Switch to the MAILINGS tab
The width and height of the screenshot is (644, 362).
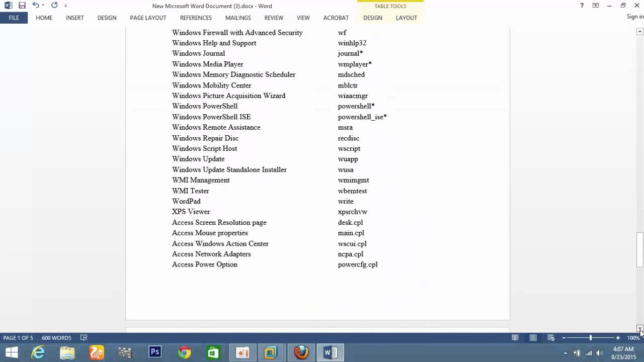238,18
